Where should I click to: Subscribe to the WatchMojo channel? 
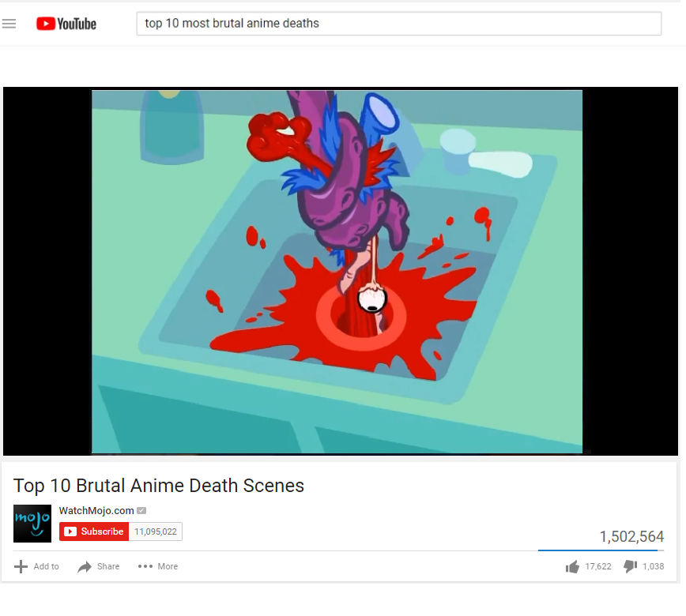pos(94,531)
